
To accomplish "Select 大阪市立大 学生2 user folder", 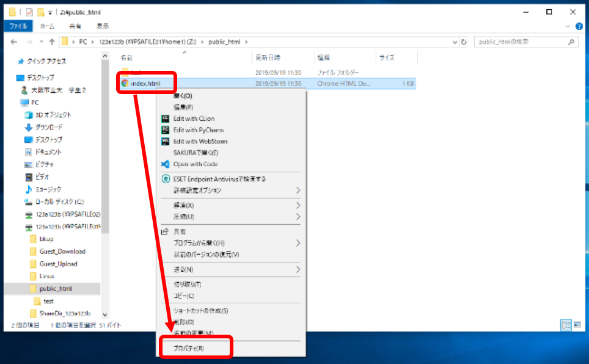I will click(x=54, y=90).
